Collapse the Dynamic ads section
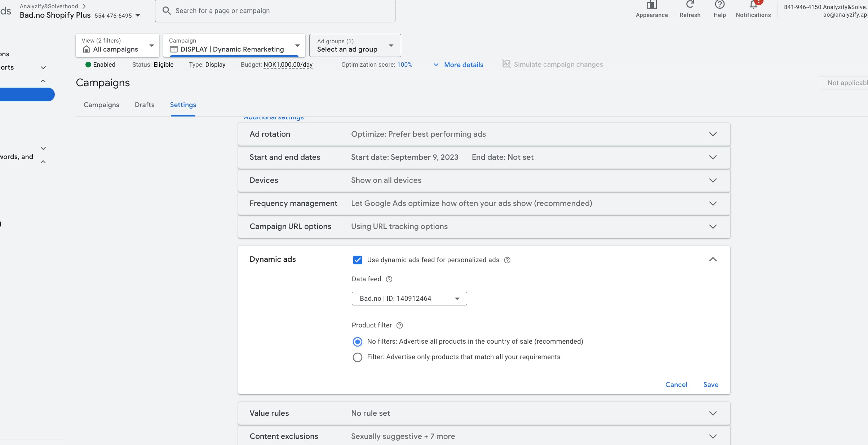This screenshot has height=445, width=868. click(713, 259)
